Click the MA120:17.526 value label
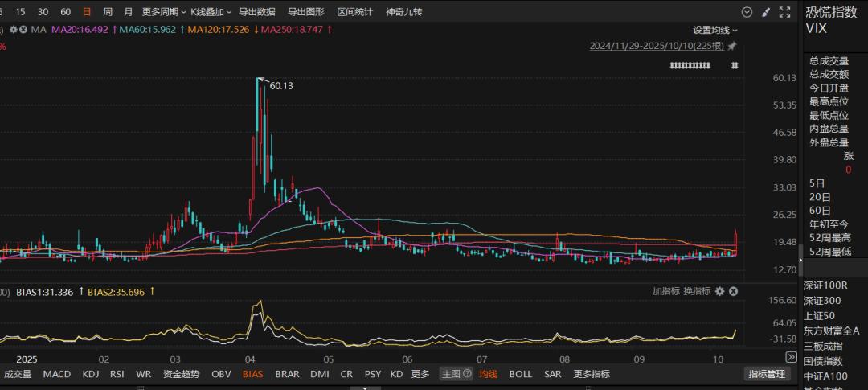Viewport: 868px width, 390px height. point(218,30)
